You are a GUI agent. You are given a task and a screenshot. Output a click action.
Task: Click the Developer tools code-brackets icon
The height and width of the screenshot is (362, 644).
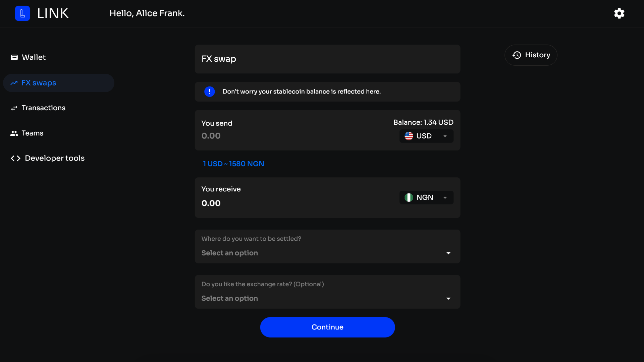(15, 158)
